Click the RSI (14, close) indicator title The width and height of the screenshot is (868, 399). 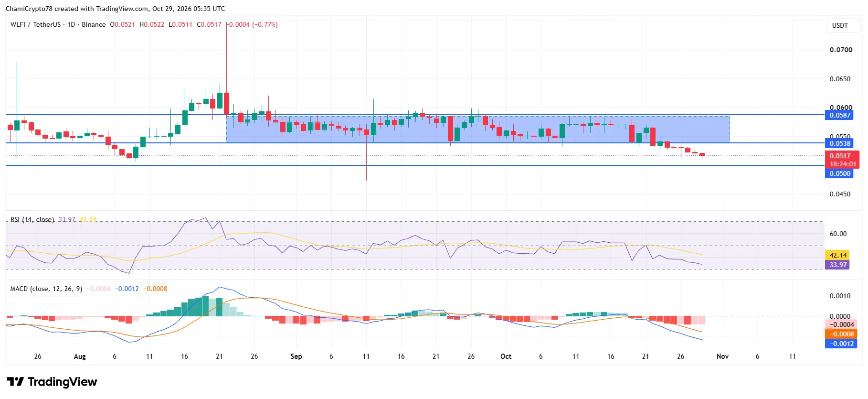[32, 219]
